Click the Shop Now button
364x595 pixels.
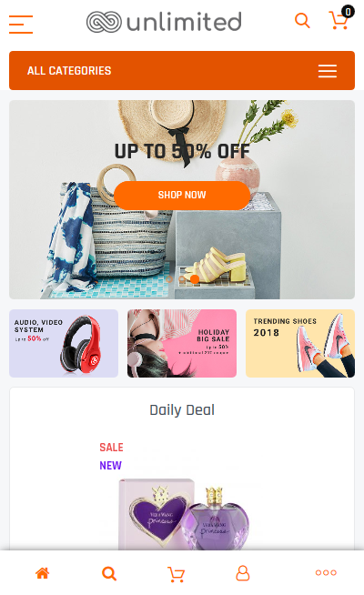182,195
